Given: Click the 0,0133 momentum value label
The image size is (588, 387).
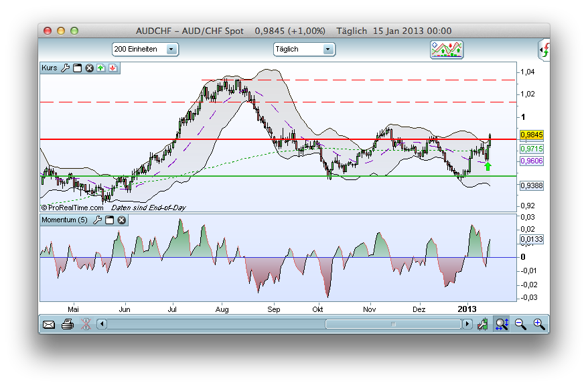Looking at the screenshot, I should pos(532,239).
